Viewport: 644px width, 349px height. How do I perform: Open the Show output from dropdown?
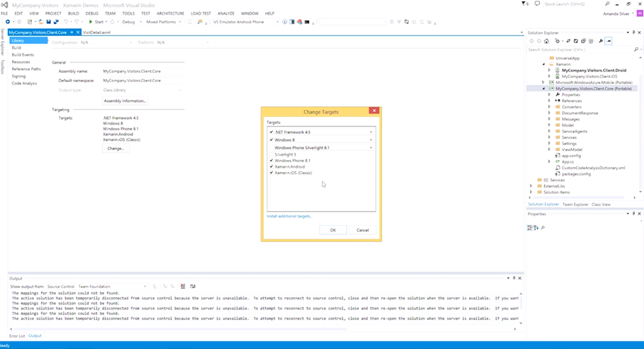(x=96, y=287)
